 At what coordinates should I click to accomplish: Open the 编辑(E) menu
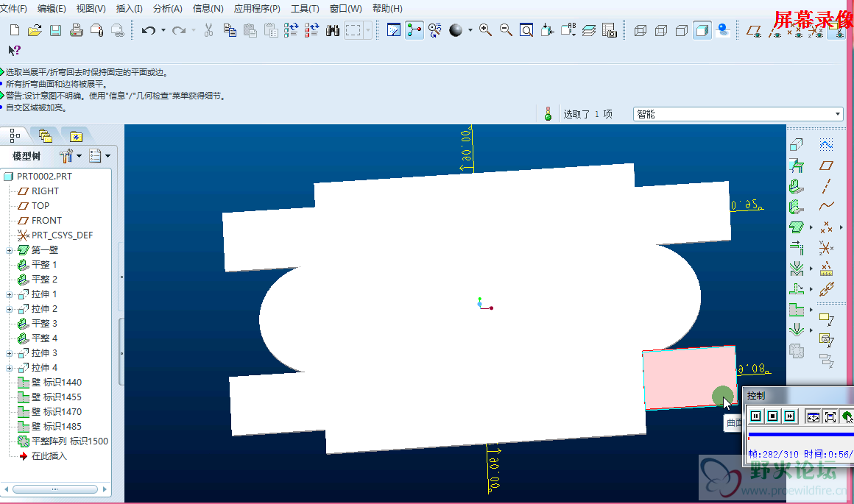pyautogui.click(x=52, y=9)
